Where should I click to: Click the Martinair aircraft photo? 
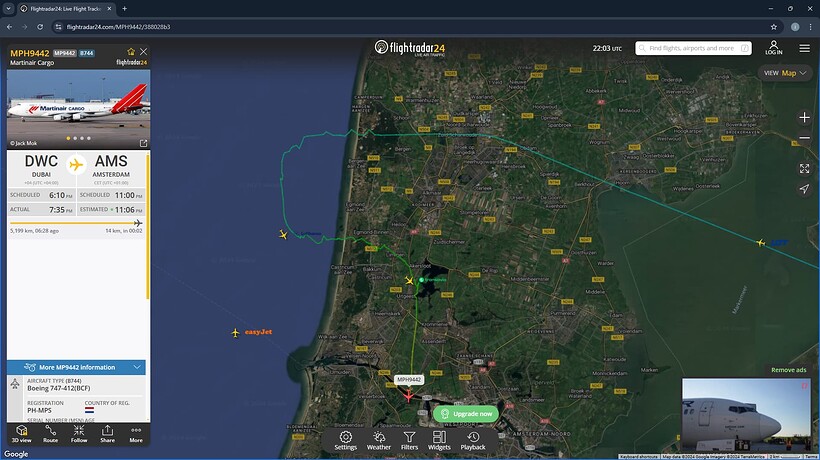click(78, 109)
